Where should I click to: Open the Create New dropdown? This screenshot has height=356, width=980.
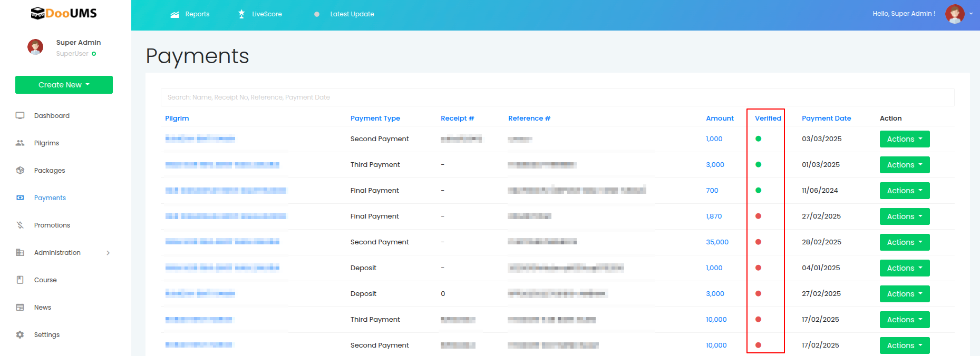point(64,85)
